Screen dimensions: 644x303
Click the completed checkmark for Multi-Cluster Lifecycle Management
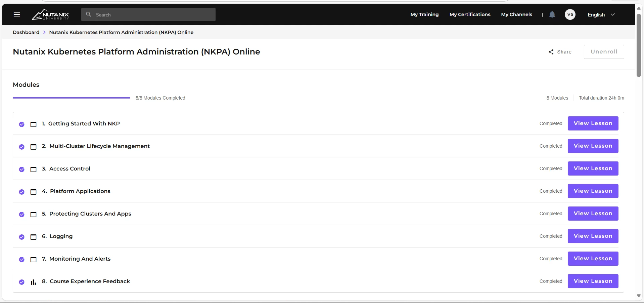pos(22,147)
